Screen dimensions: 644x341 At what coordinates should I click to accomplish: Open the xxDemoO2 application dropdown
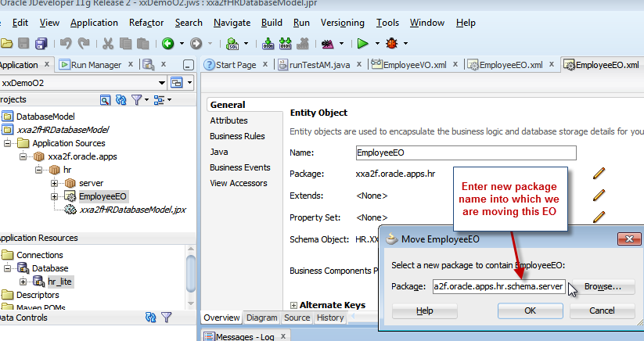click(162, 83)
